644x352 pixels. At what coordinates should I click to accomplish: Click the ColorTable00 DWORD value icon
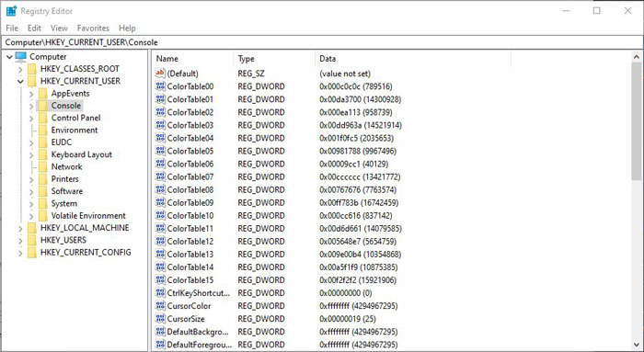(x=160, y=86)
